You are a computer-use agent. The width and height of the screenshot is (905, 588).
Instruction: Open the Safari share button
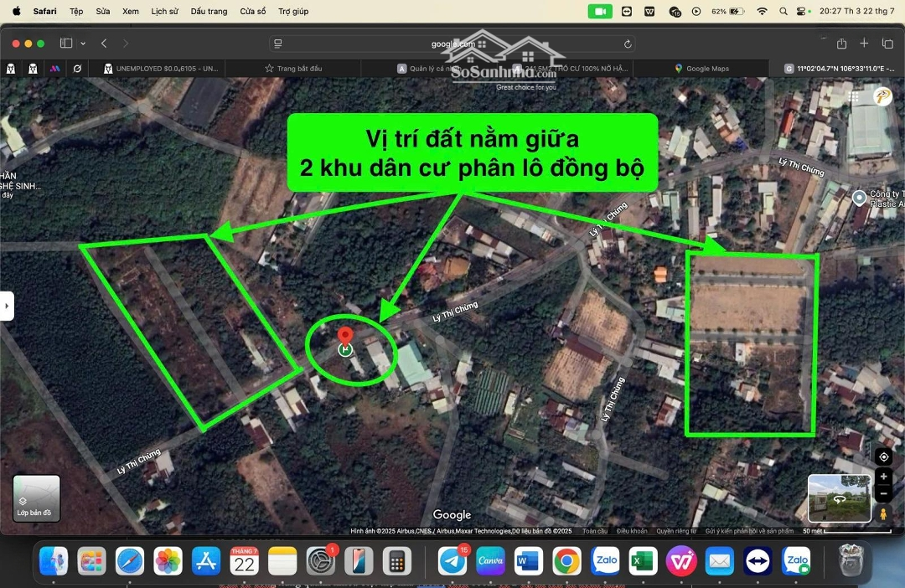841,44
